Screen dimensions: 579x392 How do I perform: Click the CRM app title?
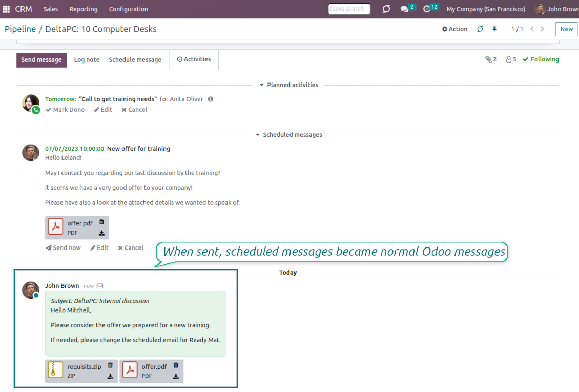point(23,9)
